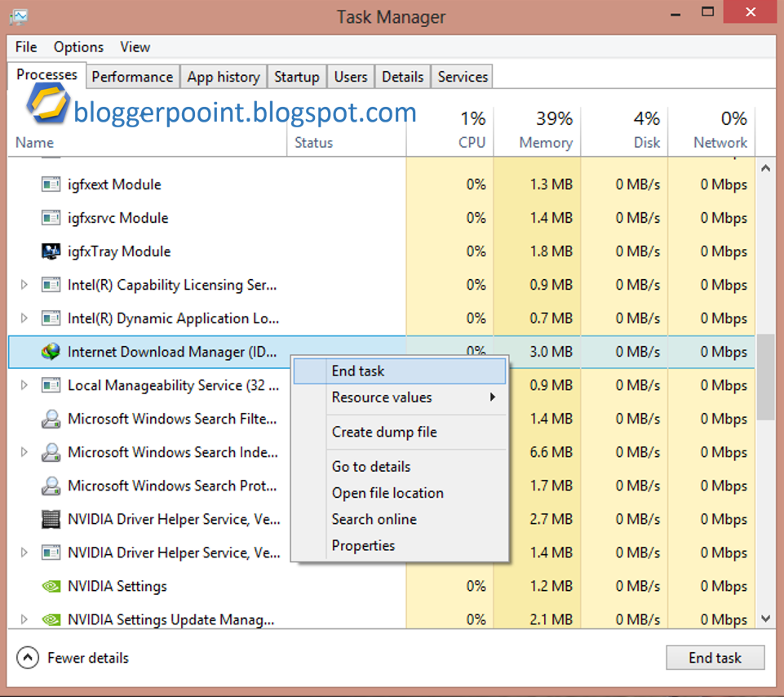Switch to the Users tab
784x697 pixels.
[351, 77]
